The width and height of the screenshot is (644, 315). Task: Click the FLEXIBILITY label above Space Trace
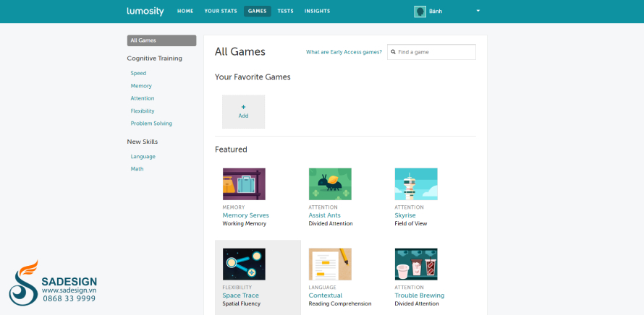pyautogui.click(x=237, y=288)
